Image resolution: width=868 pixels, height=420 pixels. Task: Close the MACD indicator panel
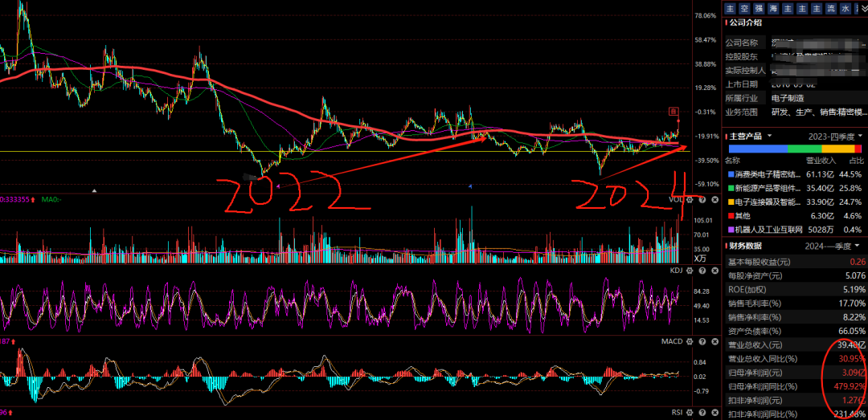point(714,341)
